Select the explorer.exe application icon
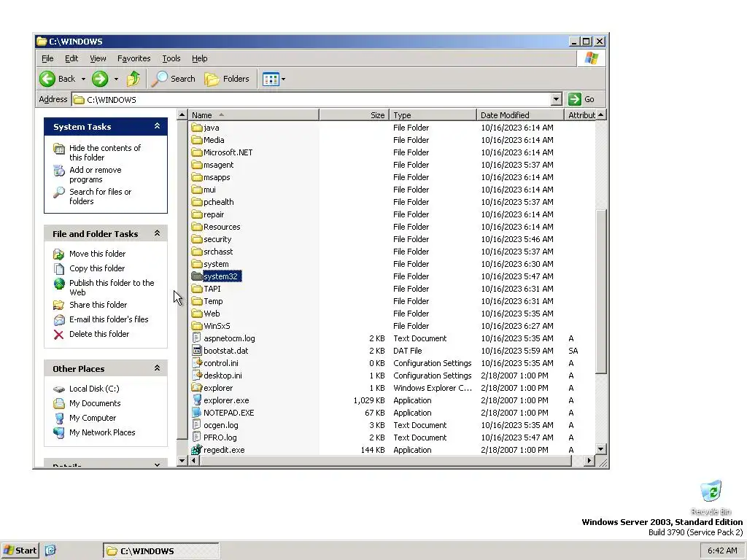 click(197, 400)
